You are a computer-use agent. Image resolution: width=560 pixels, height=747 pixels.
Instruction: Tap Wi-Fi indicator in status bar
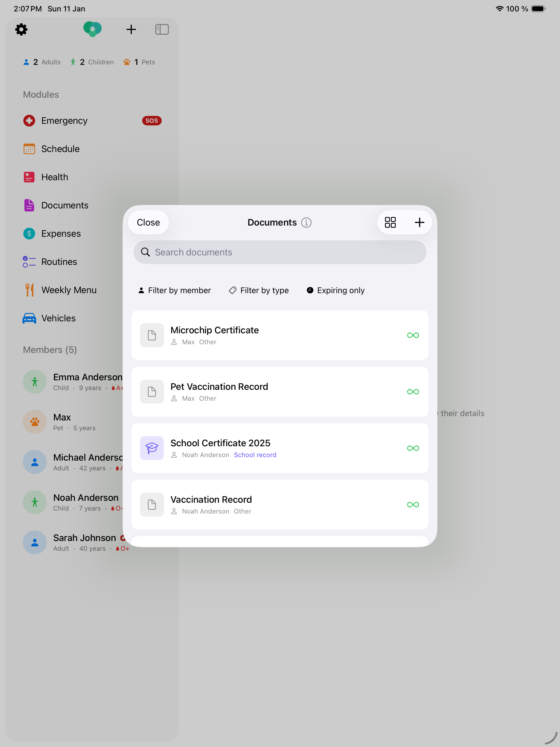(x=500, y=9)
